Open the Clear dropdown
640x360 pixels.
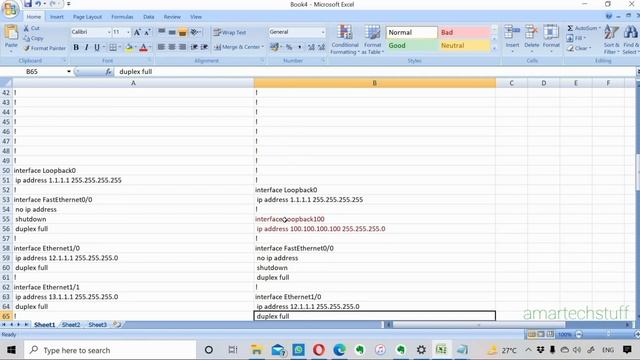(x=579, y=48)
